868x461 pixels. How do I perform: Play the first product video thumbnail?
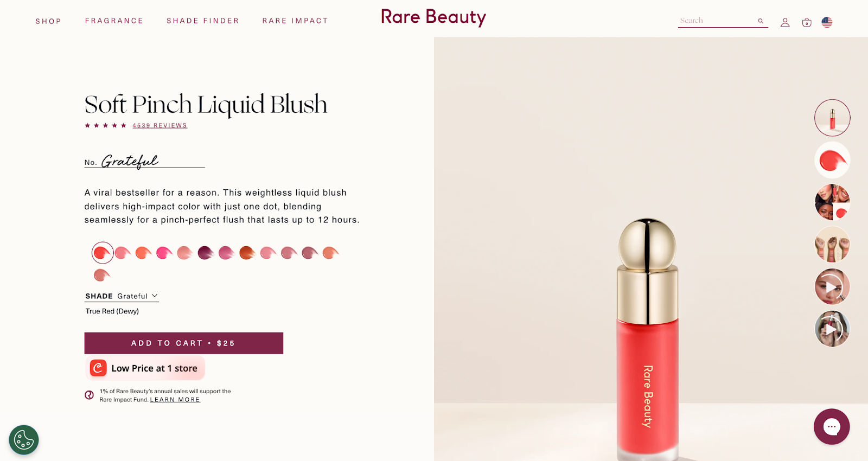832,286
